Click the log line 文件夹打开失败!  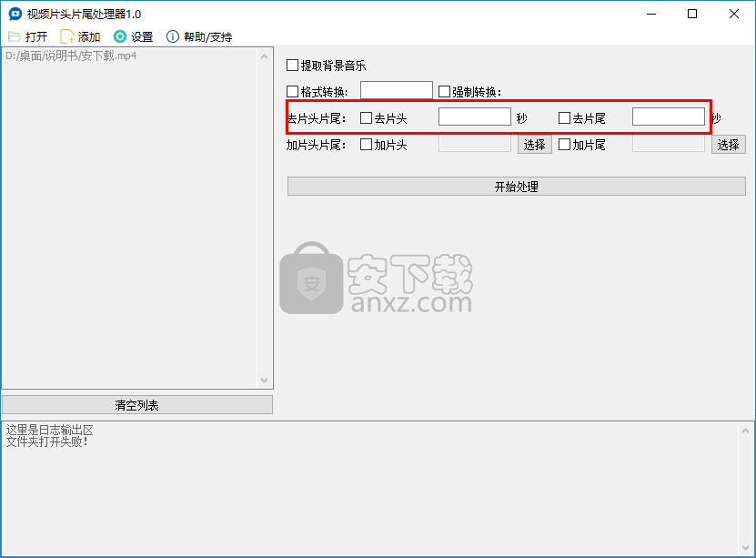[47, 441]
